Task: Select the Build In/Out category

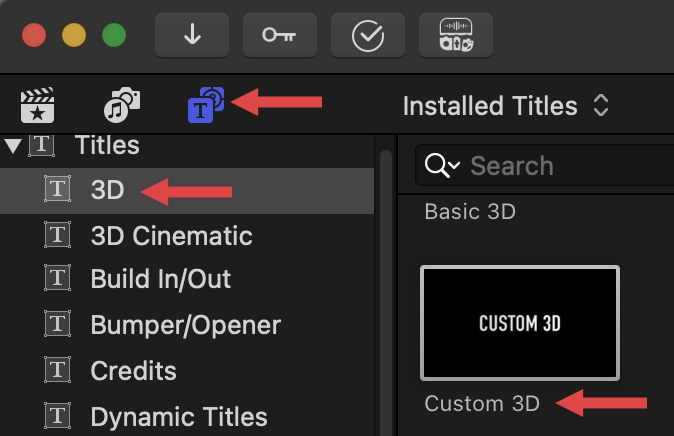Action: (160, 280)
